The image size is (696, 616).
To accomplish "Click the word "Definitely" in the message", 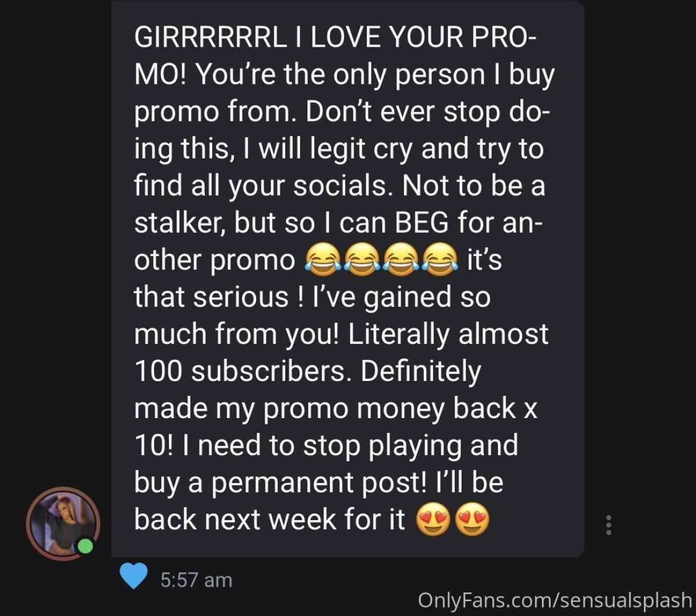I will tap(422, 371).
